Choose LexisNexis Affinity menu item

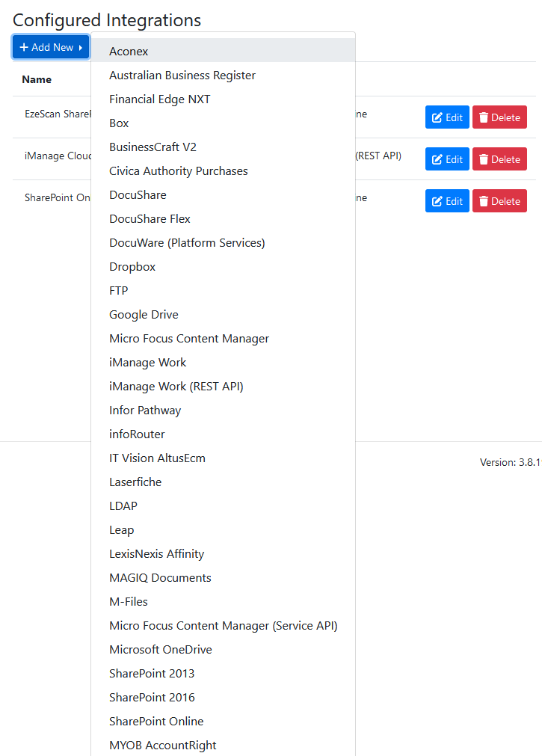click(x=156, y=554)
